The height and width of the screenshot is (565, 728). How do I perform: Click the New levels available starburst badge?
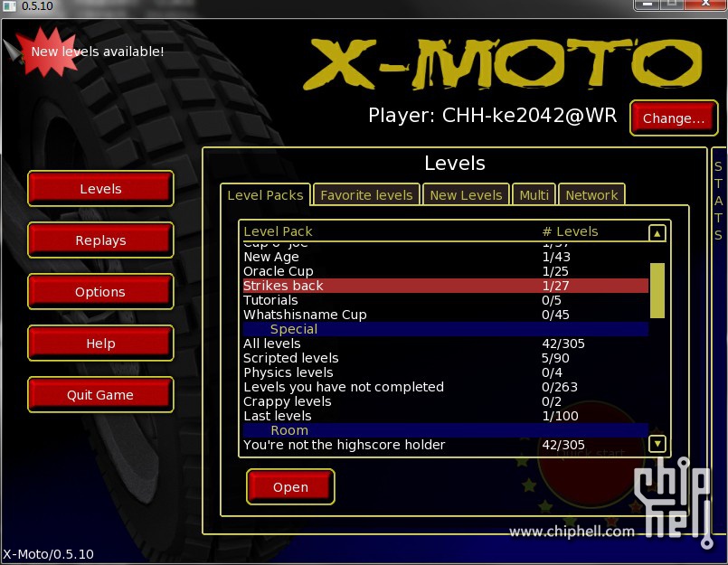pos(45,51)
